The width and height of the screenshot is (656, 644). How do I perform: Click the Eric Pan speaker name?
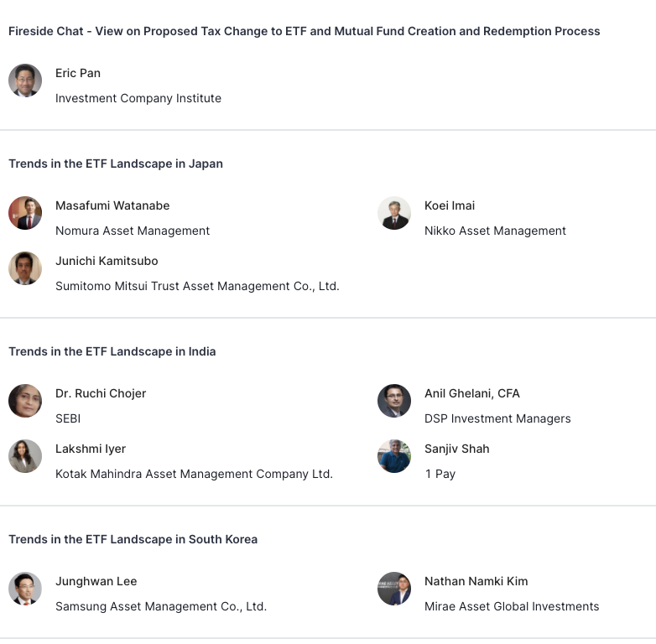tap(78, 73)
